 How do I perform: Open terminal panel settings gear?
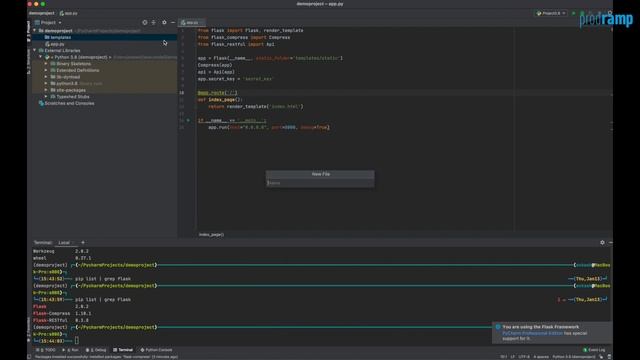tap(602, 242)
